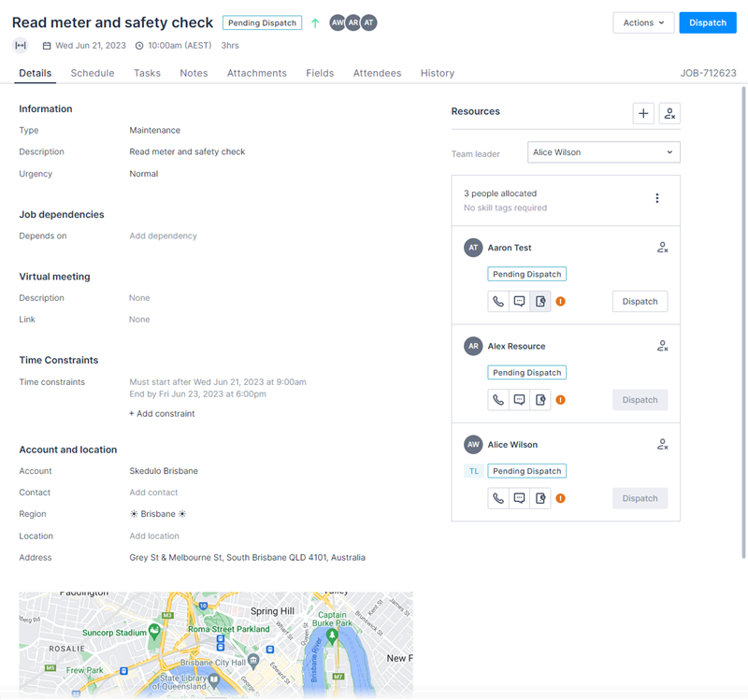Expand the Region selector showing Brisbane
The width and height of the screenshot is (748, 700).
[157, 513]
